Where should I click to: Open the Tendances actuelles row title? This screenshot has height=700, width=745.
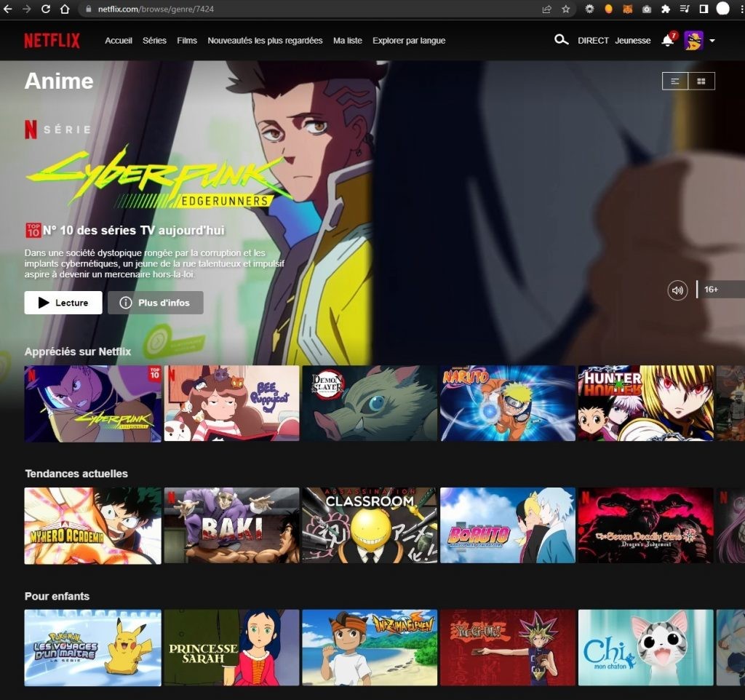[76, 474]
